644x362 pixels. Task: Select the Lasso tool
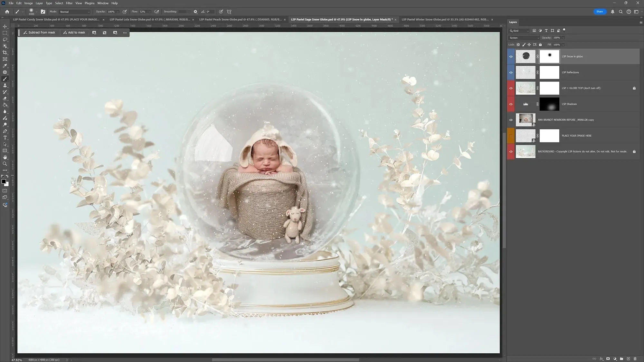5,40
